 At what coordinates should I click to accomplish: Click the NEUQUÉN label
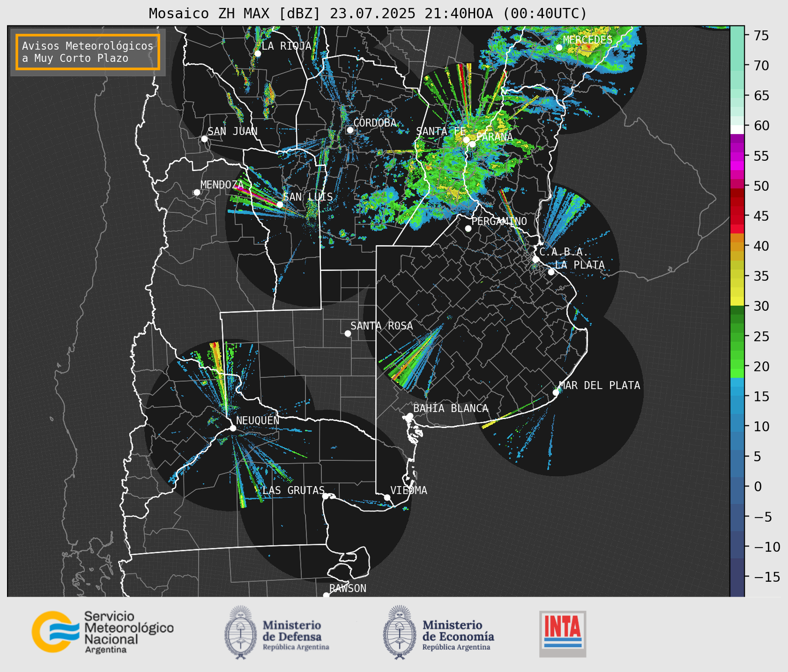click(257, 421)
